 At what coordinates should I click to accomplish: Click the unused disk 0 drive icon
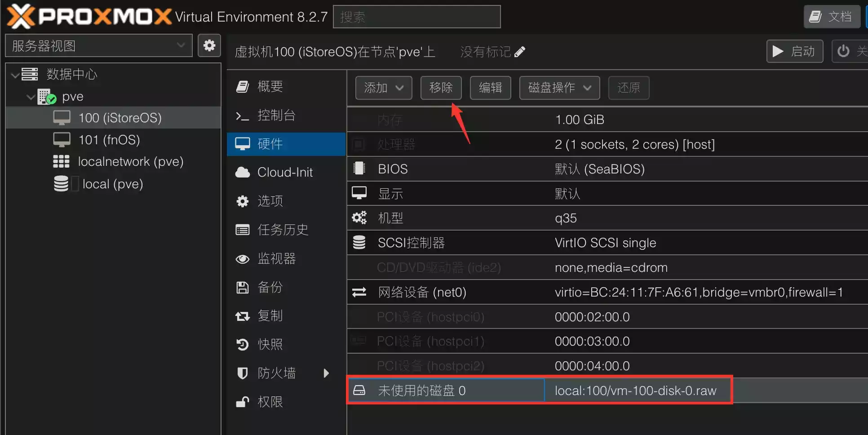[x=359, y=391]
